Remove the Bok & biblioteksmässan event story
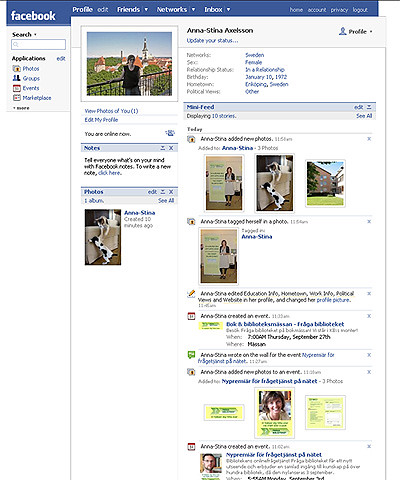This screenshot has width=400, height=480. 369,316
